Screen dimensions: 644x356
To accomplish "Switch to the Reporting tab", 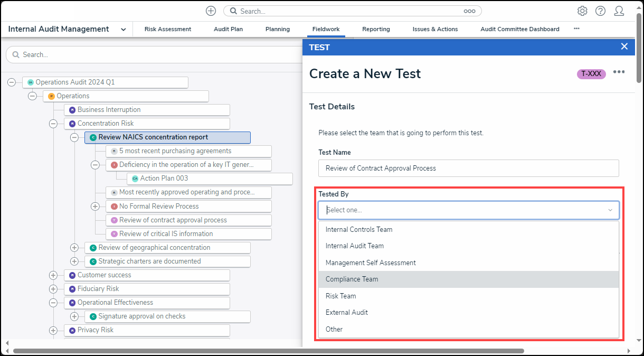I will [376, 29].
